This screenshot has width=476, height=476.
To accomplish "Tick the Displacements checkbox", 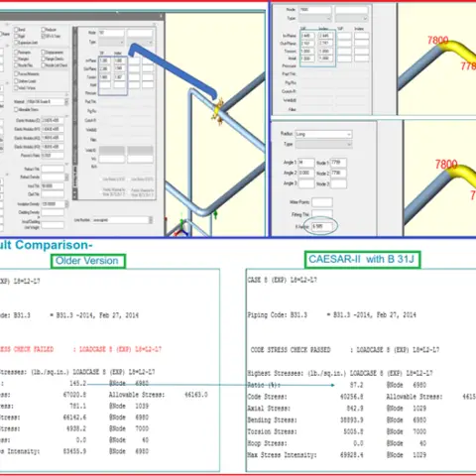I will [43, 53].
